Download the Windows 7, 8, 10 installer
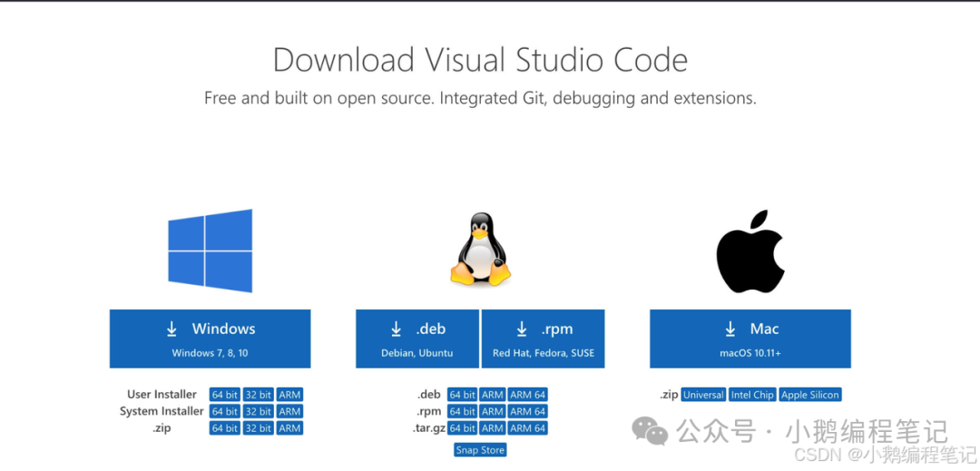 [x=210, y=339]
